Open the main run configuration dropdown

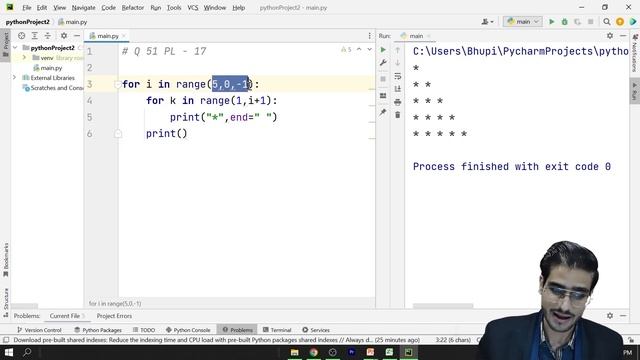tap(523, 22)
